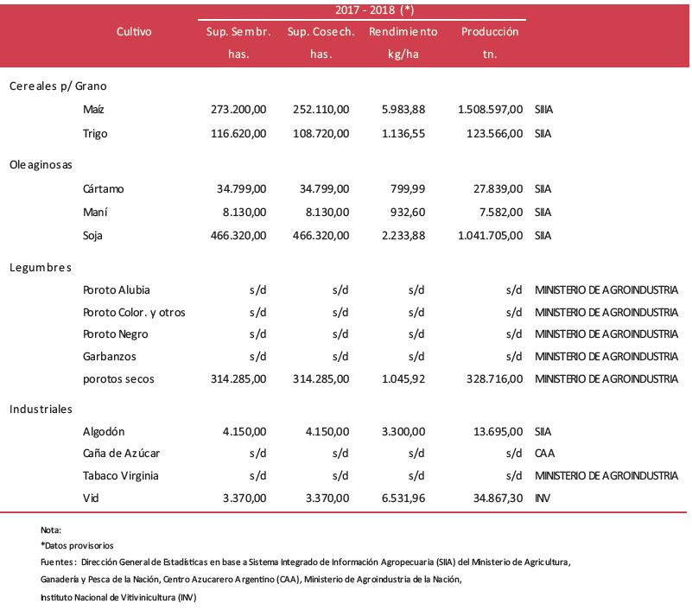This screenshot has height=616, width=692.
Task: Click the "CAA" source in Caña de Azúcar row
Action: coord(544,454)
